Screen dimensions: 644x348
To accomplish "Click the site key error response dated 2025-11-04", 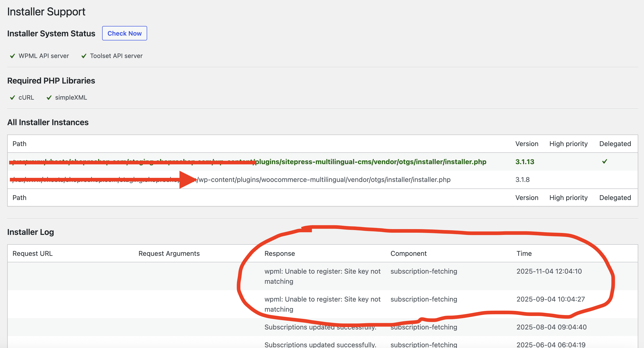I will click(322, 277).
